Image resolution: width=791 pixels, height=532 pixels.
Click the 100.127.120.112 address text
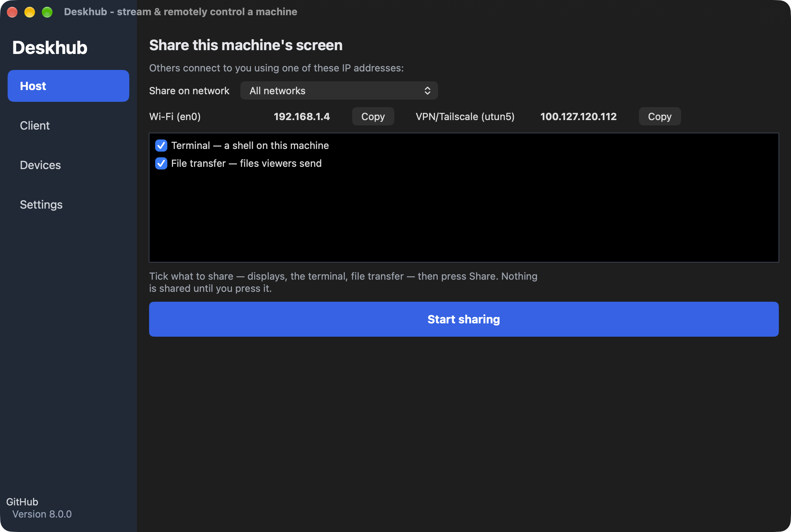pyautogui.click(x=578, y=116)
